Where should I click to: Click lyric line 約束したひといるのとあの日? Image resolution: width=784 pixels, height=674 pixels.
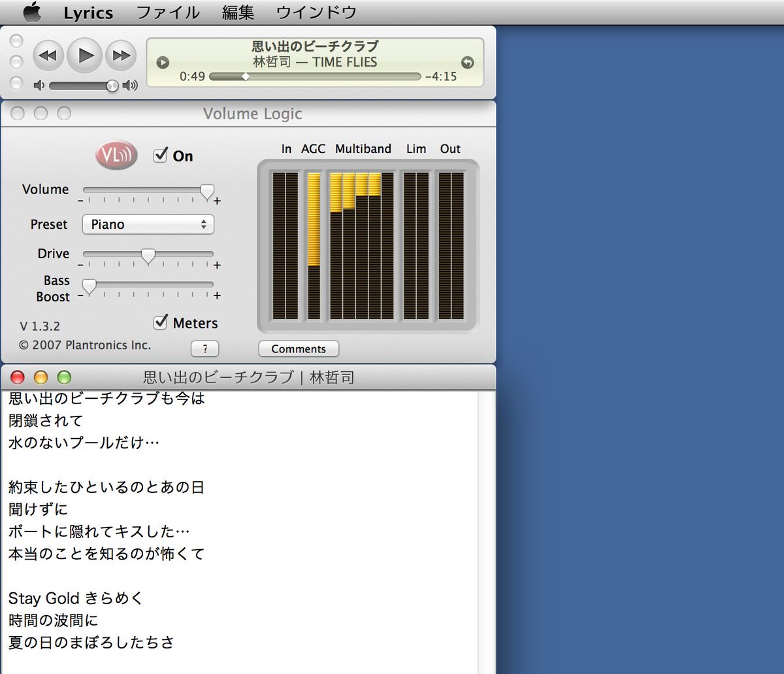click(106, 487)
